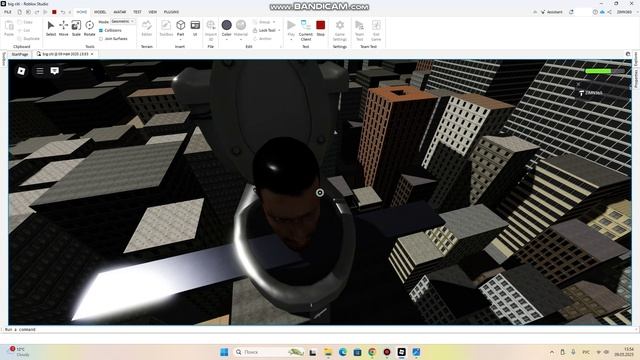Viewport: 640px width, 360px height.
Task: Open the Group dropdown
Action: point(264,22)
